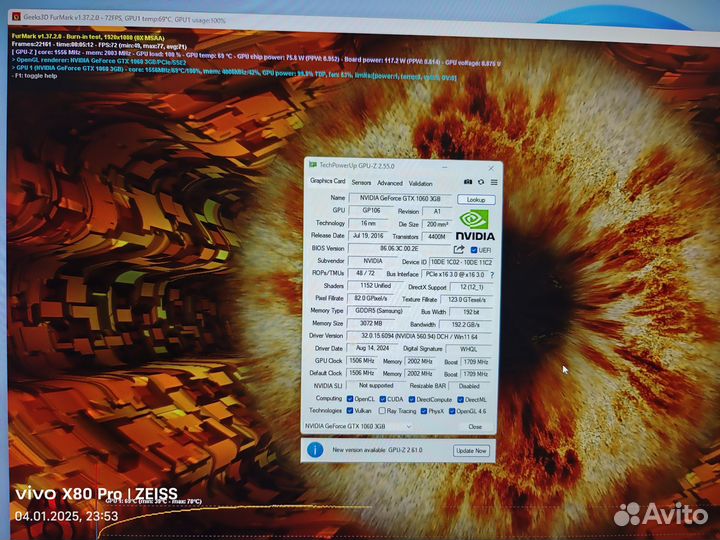
Task: Click the Subvendor field showing NVIDIA
Action: (373, 261)
